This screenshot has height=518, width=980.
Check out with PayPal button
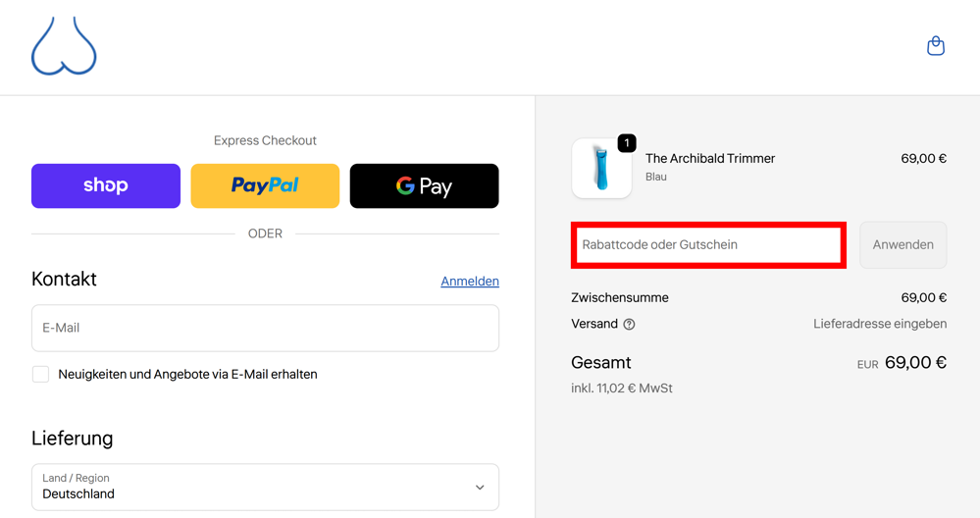(265, 185)
